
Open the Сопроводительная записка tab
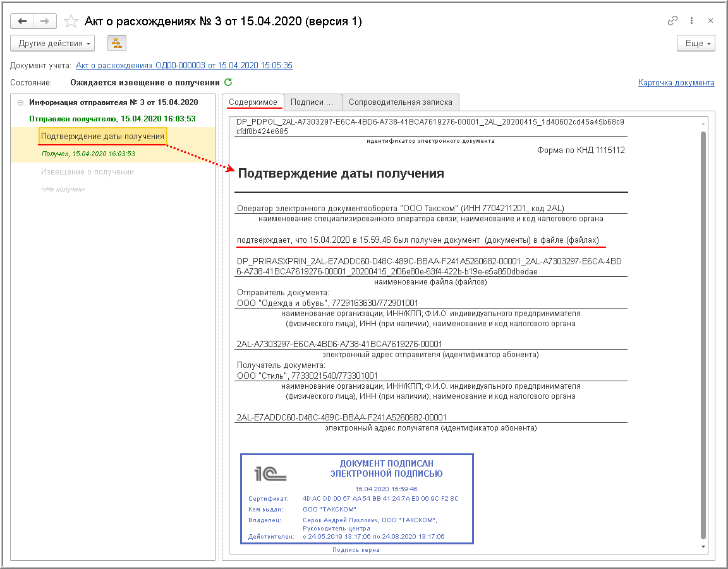[x=401, y=102]
